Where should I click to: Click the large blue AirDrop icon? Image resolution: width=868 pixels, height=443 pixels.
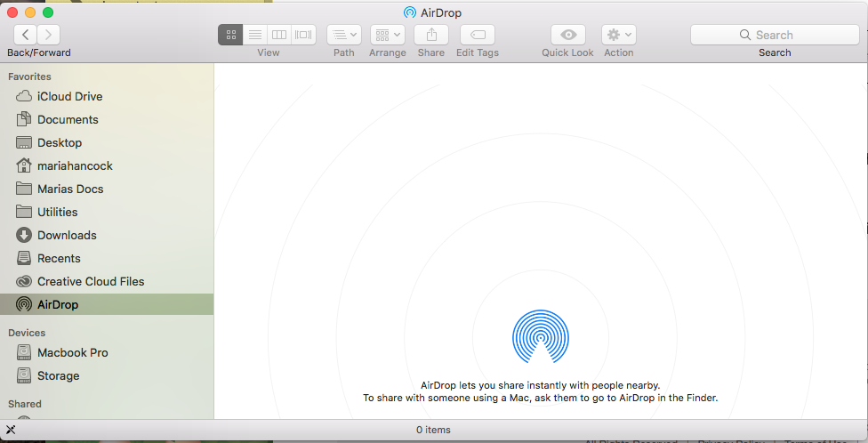pos(541,336)
